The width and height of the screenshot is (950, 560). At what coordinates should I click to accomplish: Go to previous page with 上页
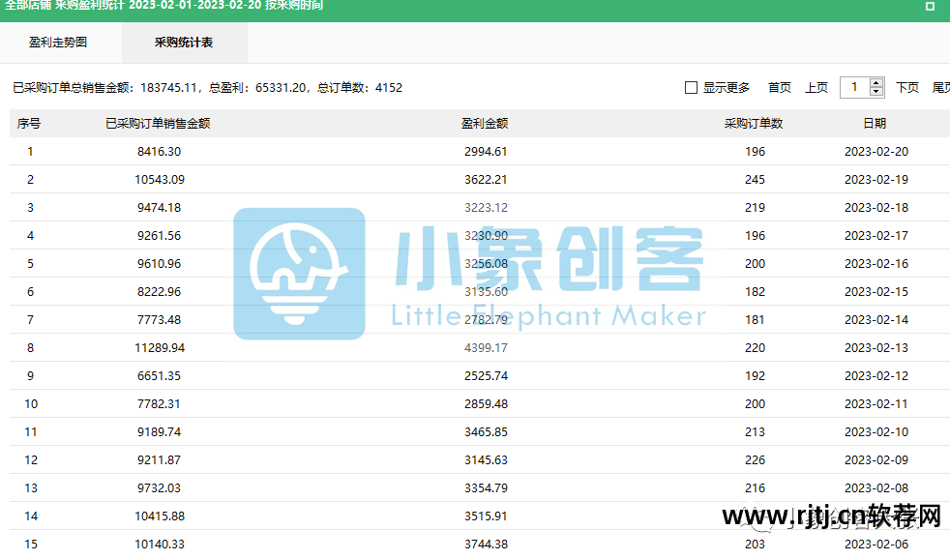(x=816, y=88)
